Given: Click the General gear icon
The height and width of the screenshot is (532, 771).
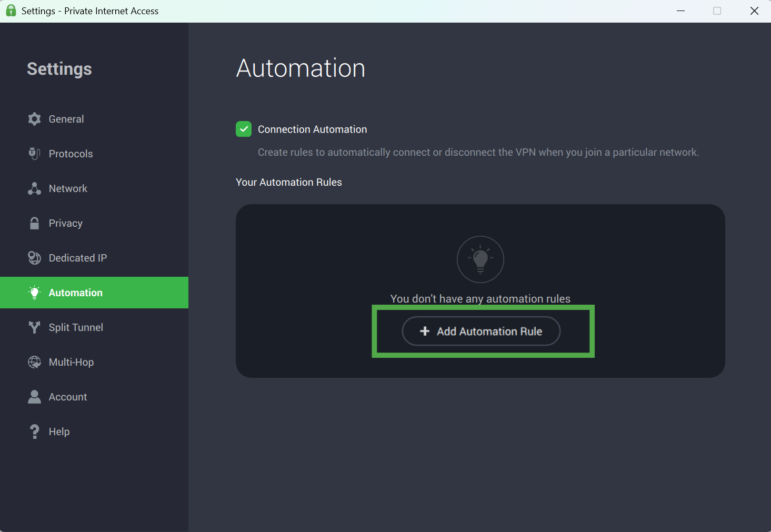Looking at the screenshot, I should tap(34, 119).
